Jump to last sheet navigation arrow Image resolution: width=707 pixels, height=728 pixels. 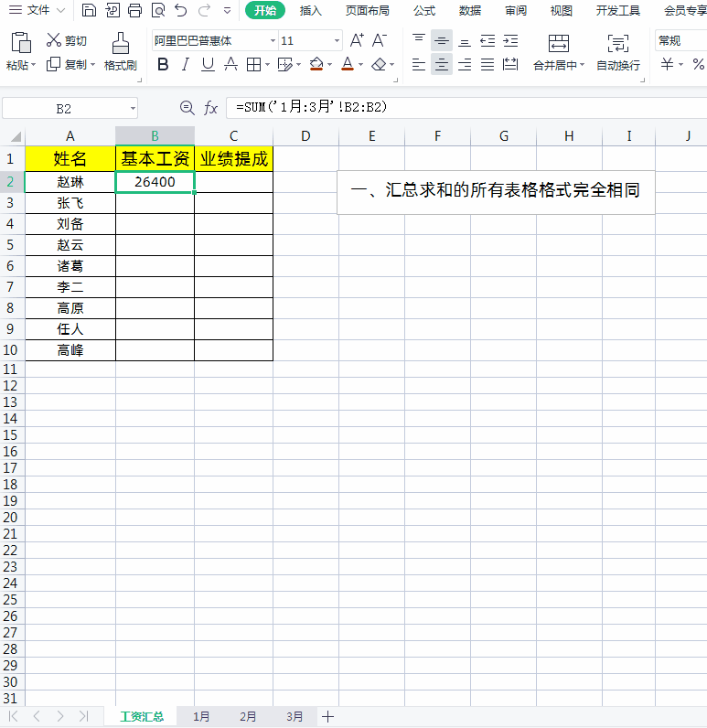(x=83, y=716)
